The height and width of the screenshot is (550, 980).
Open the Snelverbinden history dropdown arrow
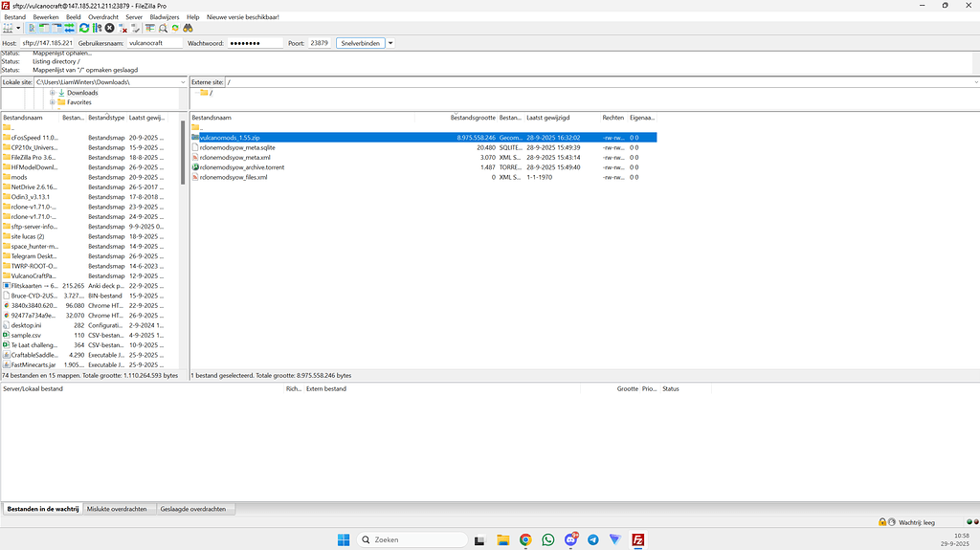click(x=390, y=43)
